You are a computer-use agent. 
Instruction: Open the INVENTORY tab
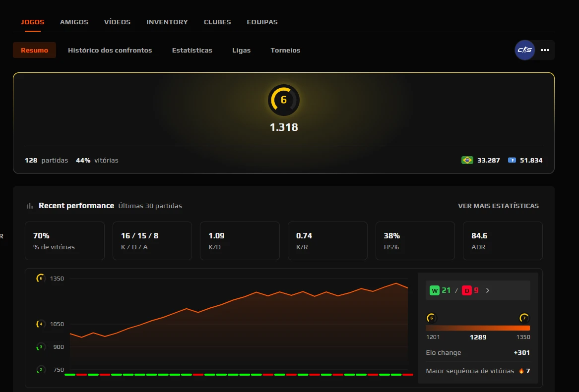[x=167, y=22]
